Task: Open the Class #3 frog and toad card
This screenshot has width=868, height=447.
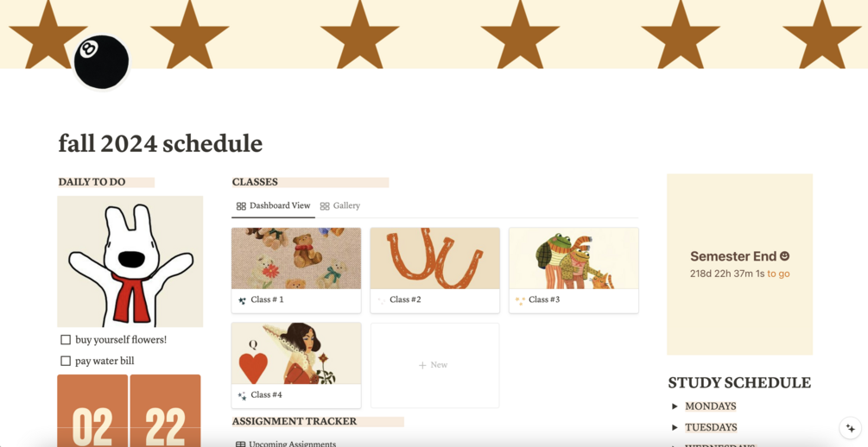Action: [573, 270]
